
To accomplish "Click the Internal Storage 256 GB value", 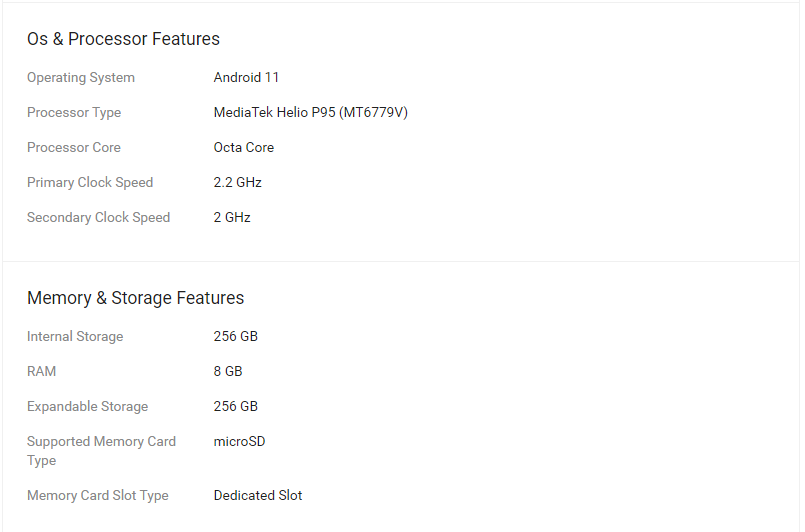I will pos(236,336).
